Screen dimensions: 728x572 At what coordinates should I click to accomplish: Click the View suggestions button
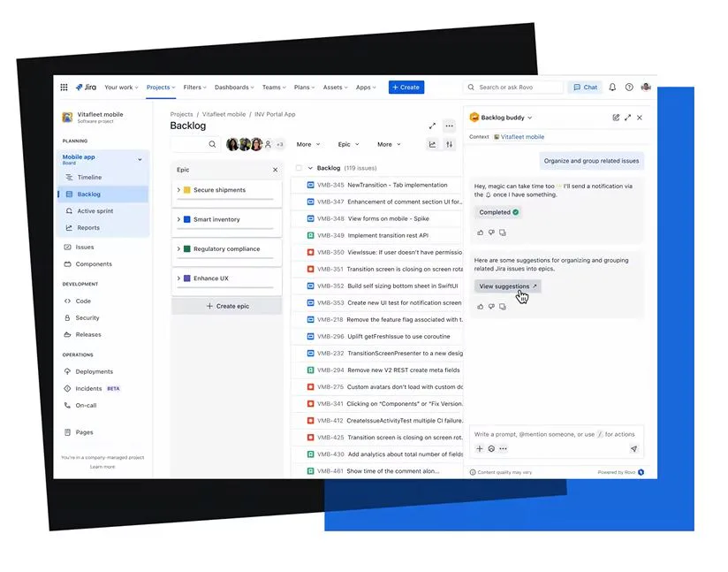(x=507, y=286)
